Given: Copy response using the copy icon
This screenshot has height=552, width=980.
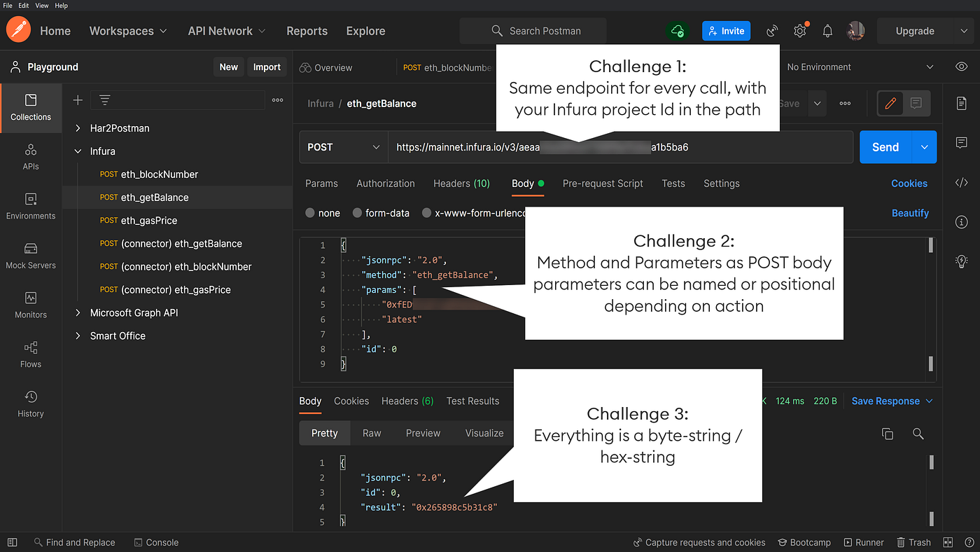Looking at the screenshot, I should [888, 434].
